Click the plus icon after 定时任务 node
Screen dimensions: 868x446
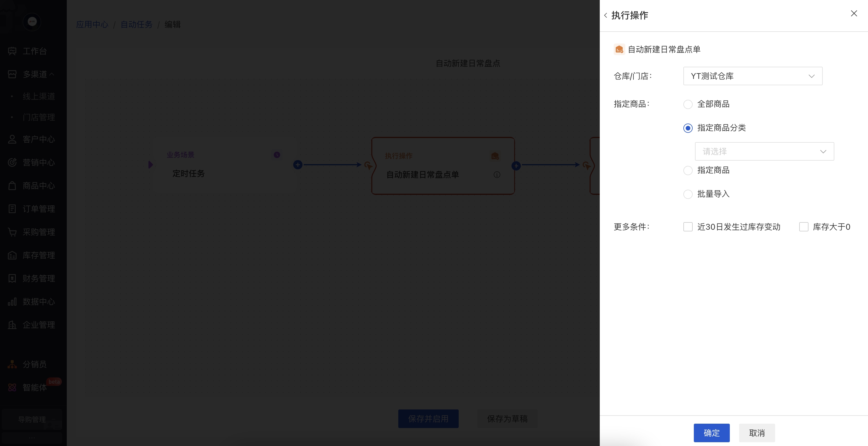point(298,165)
